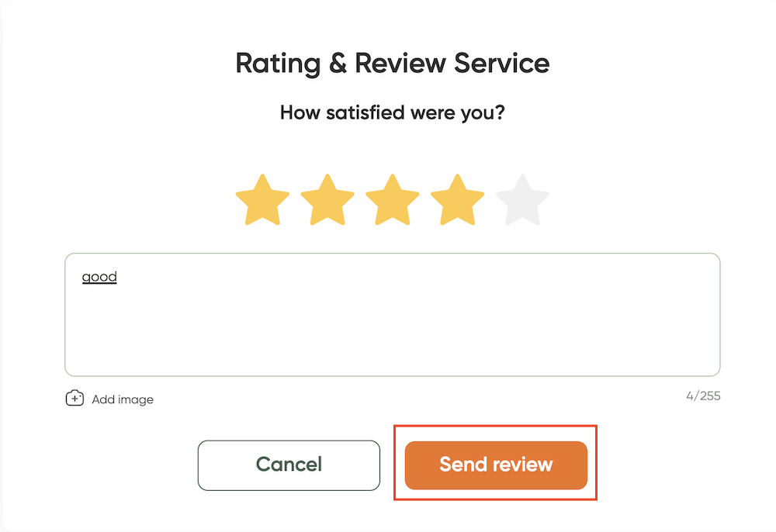Rate one star using the first star
The width and height of the screenshot is (776, 532).
262,200
